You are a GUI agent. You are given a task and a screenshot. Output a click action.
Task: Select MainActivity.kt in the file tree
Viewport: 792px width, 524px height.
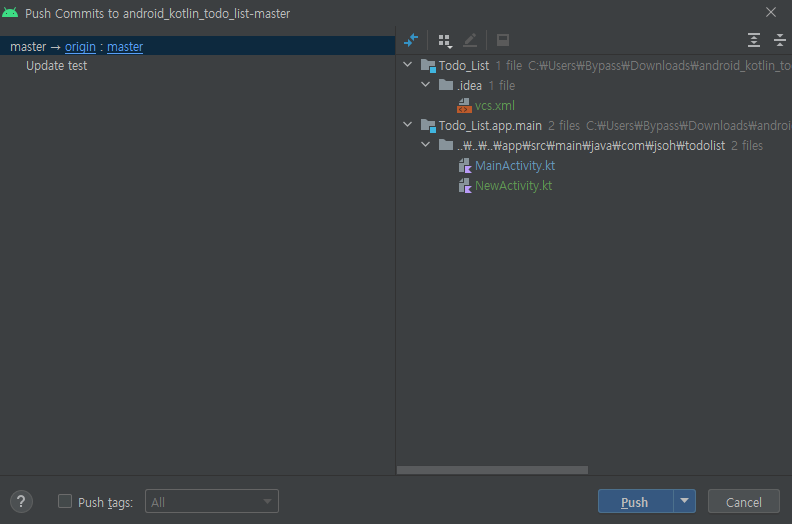[x=515, y=165]
